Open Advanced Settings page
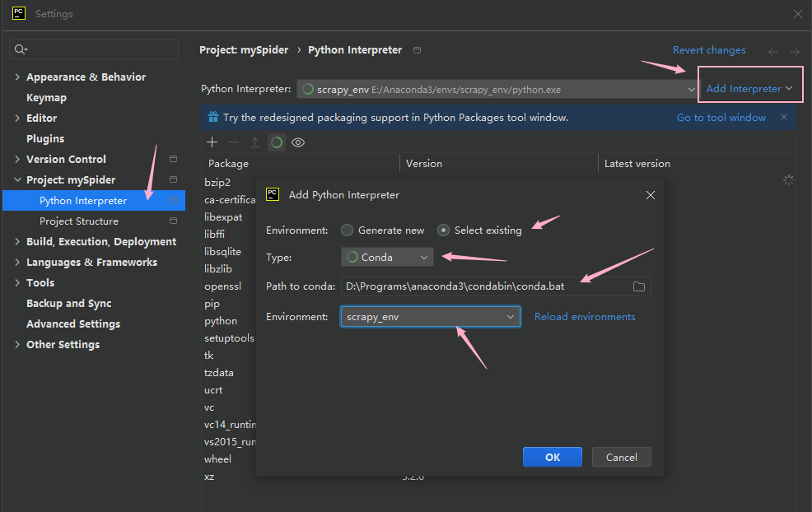Viewport: 812px width, 512px height. click(73, 324)
